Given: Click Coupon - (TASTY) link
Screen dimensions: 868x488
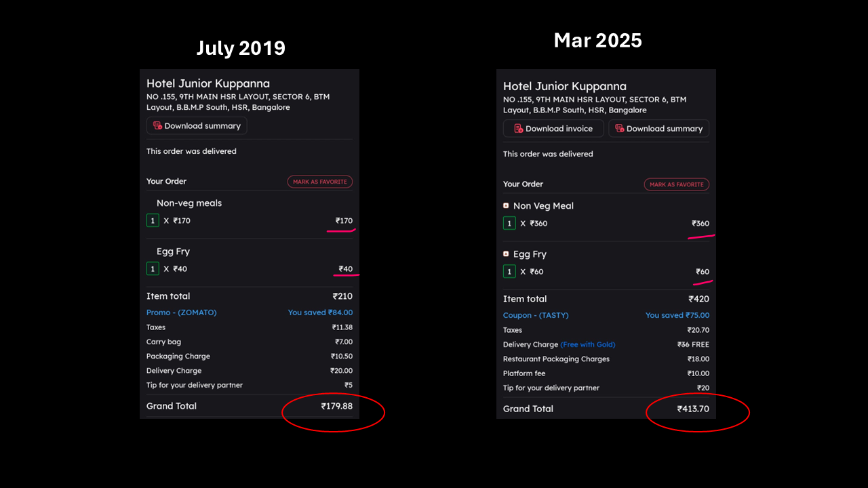Looking at the screenshot, I should [x=536, y=315].
